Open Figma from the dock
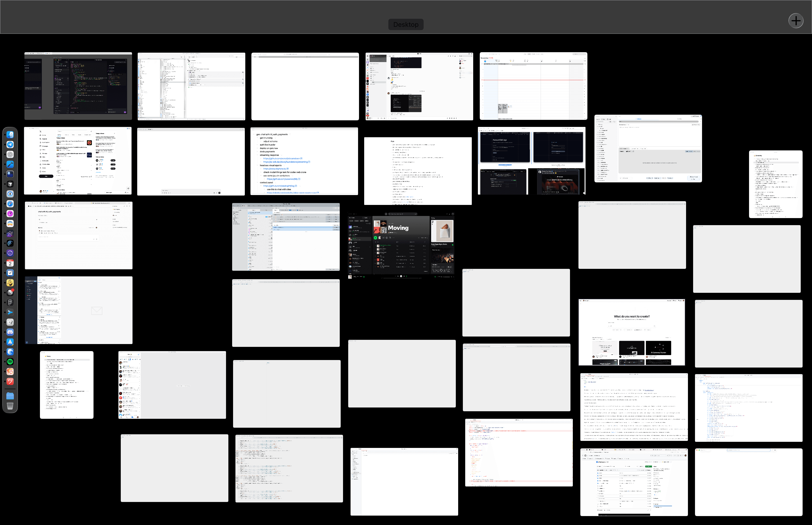Viewport: 812px width, 525px height. pyautogui.click(x=10, y=302)
